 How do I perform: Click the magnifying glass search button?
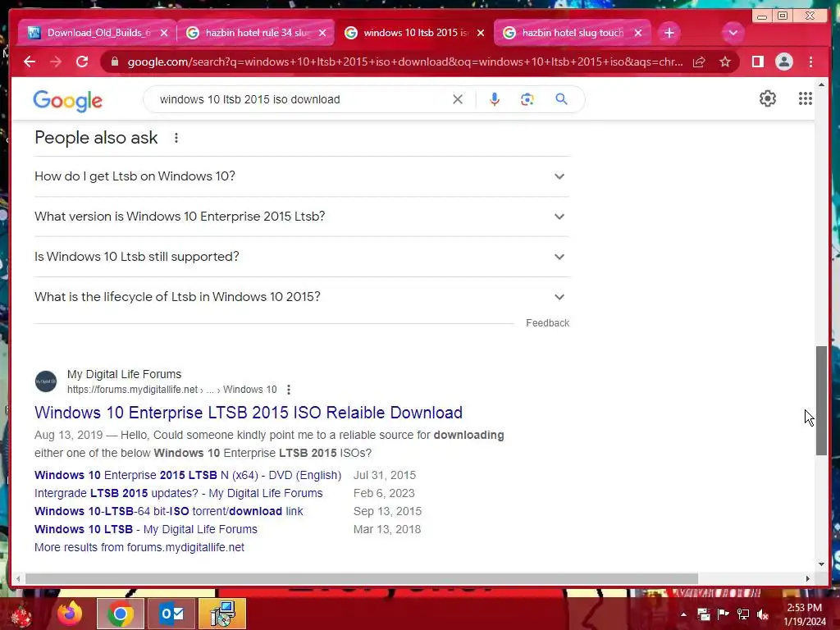coord(561,99)
